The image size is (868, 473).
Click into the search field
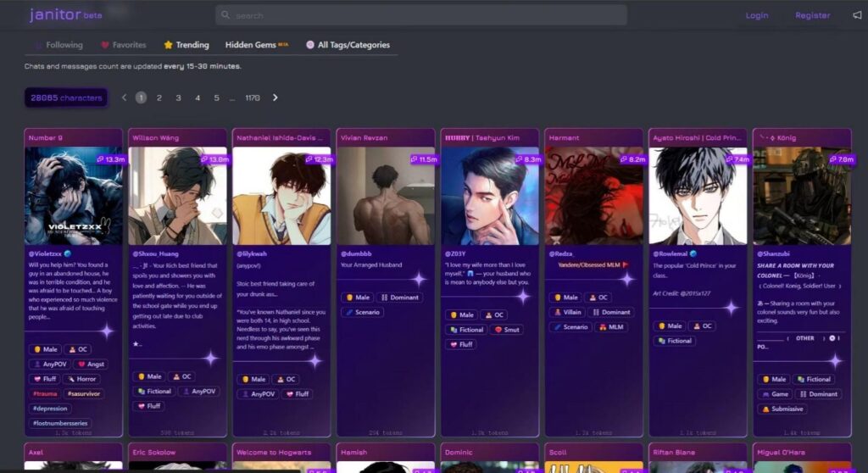click(x=424, y=15)
